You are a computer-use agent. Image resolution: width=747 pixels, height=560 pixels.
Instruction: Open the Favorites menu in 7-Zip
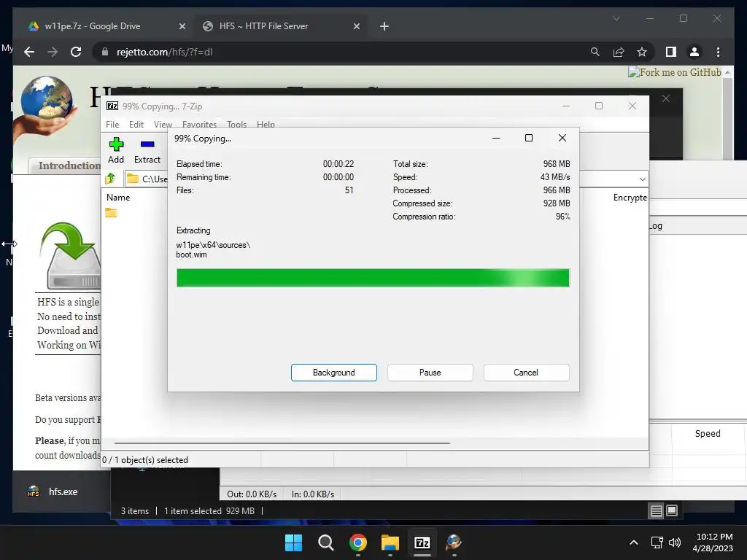(x=199, y=124)
